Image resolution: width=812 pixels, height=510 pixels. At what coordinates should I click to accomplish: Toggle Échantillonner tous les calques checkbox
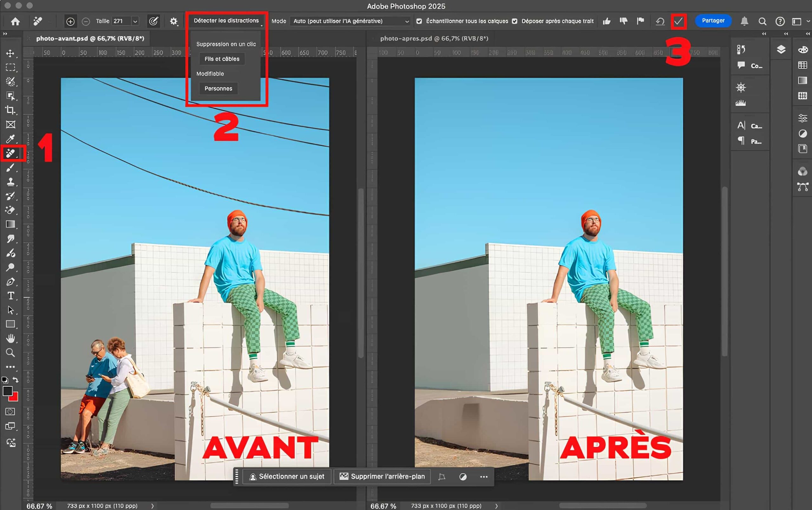click(x=419, y=21)
